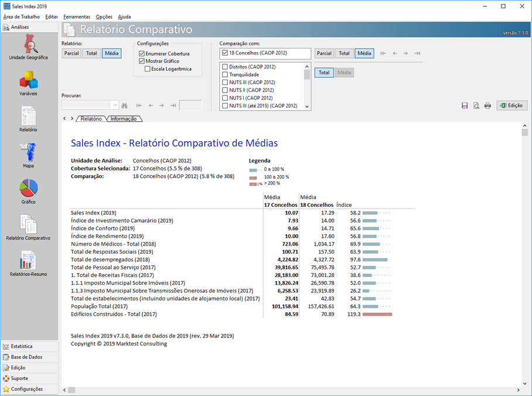Click the Edição Excel button

click(x=511, y=105)
